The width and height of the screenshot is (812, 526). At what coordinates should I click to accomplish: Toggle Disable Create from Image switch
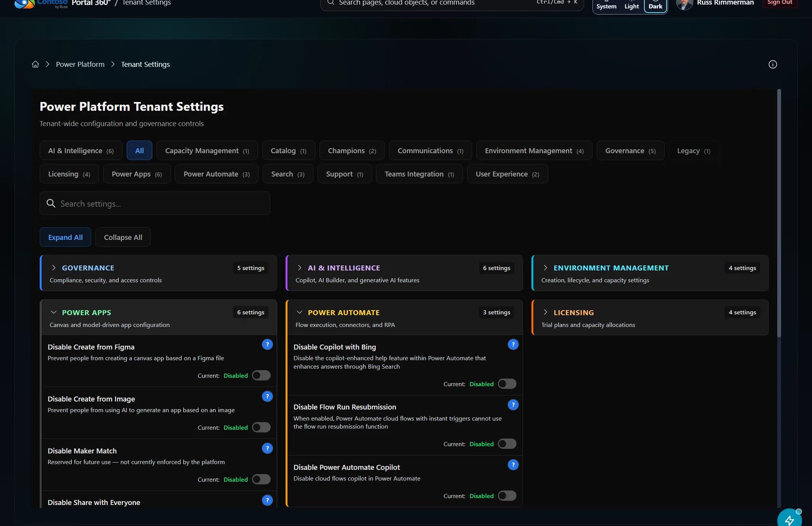[261, 427]
